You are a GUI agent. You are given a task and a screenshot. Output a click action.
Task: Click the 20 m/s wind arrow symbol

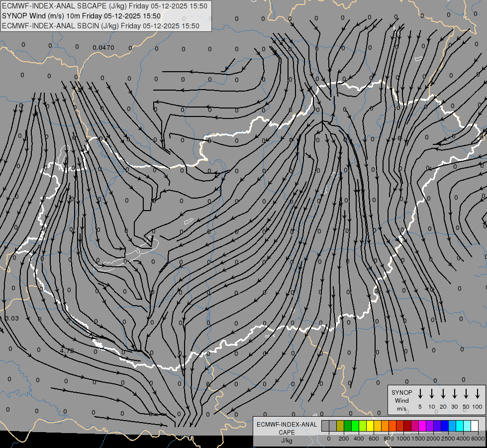pyautogui.click(x=443, y=393)
